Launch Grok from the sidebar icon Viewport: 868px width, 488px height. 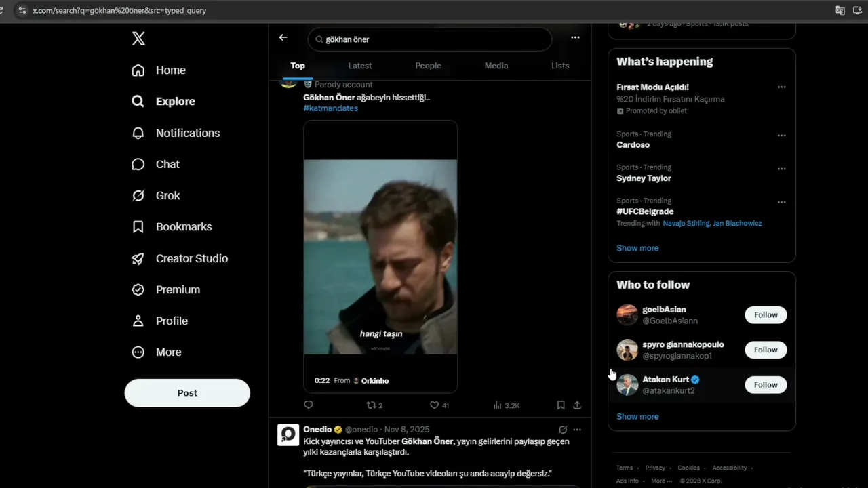coord(138,195)
